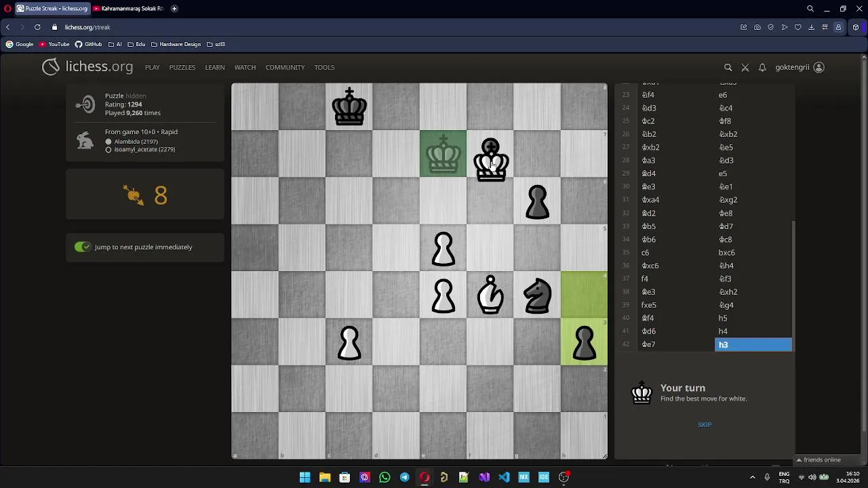Show hidden system tray icons
Viewport: 868px width, 488px height.
tap(752, 477)
